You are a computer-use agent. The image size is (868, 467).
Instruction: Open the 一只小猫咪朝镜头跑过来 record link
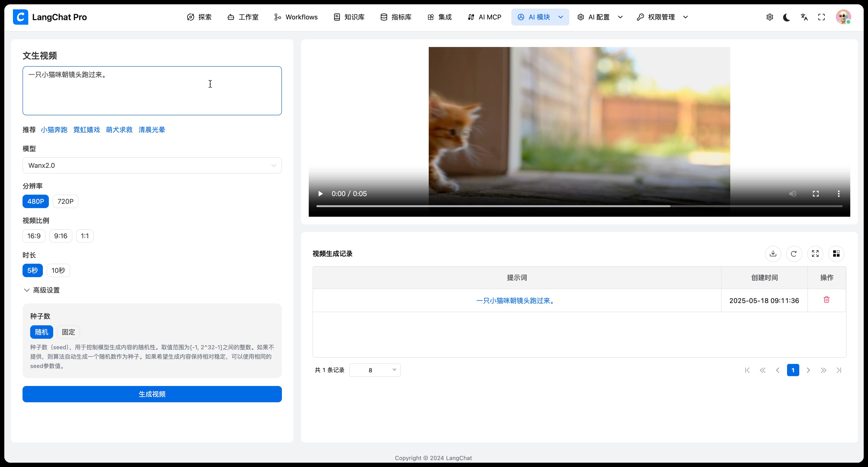tap(516, 300)
